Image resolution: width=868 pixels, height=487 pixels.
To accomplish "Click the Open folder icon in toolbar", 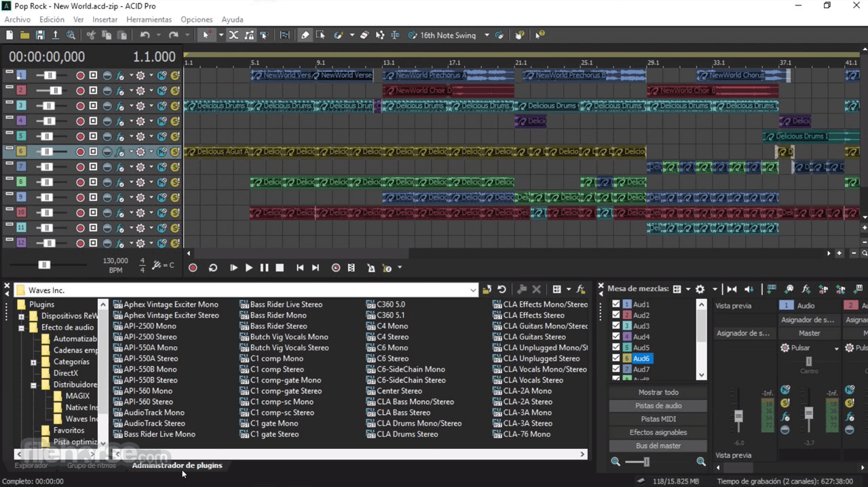I will coord(24,35).
